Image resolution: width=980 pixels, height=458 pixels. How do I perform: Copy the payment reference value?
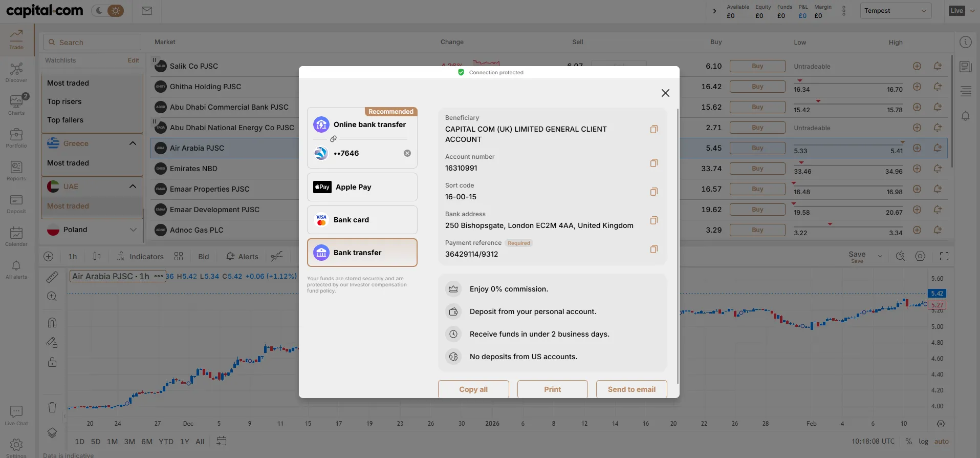[654, 249]
